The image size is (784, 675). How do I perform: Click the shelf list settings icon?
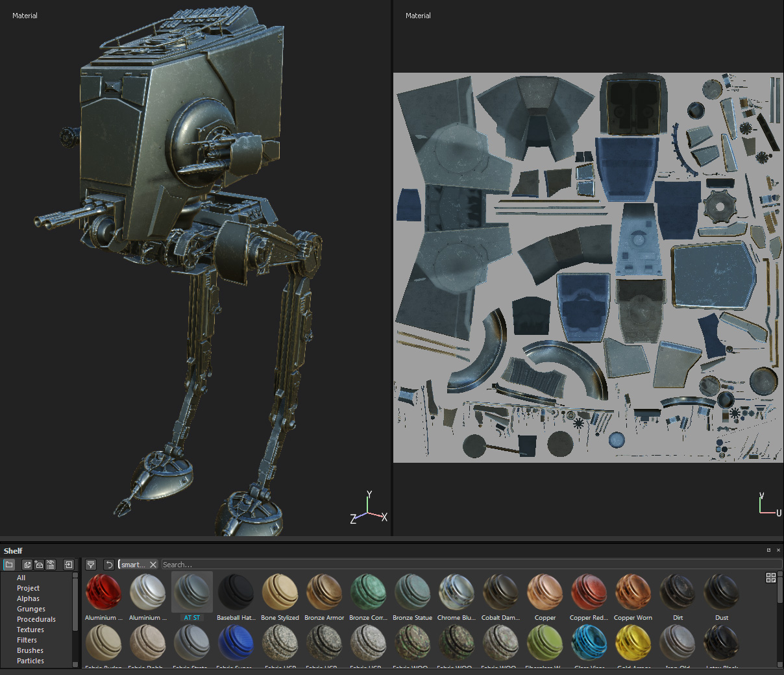pyautogui.click(x=51, y=565)
